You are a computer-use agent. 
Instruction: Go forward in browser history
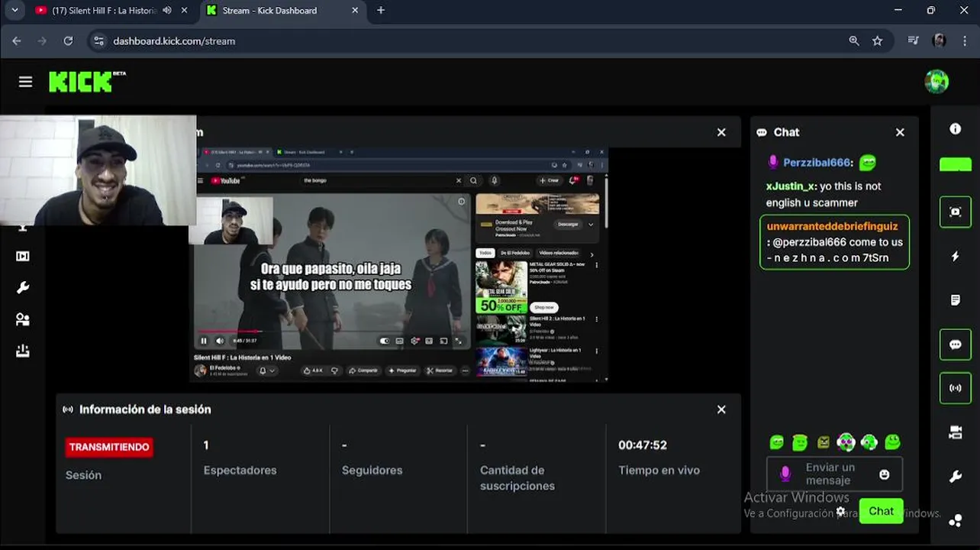coord(42,41)
